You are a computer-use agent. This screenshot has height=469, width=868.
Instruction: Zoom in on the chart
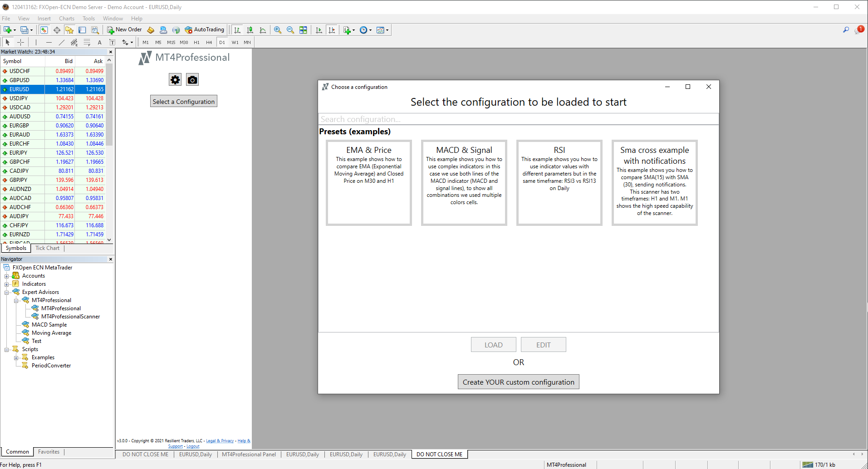[278, 30]
